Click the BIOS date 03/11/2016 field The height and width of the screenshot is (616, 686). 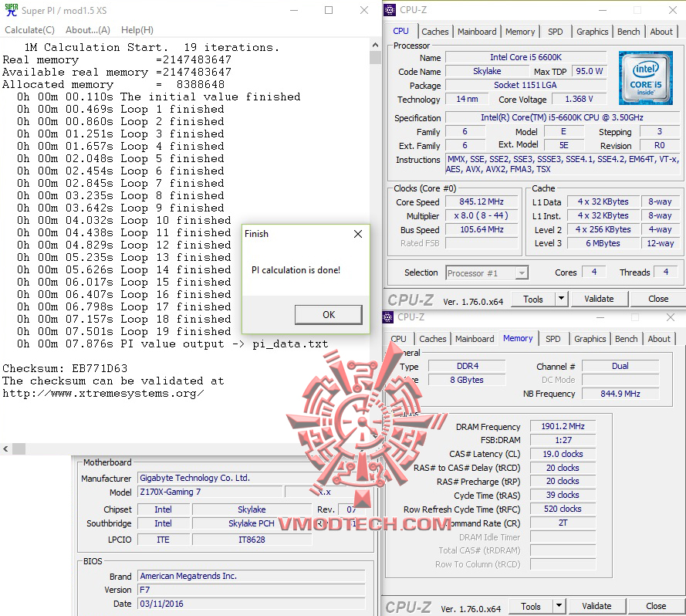(251, 604)
